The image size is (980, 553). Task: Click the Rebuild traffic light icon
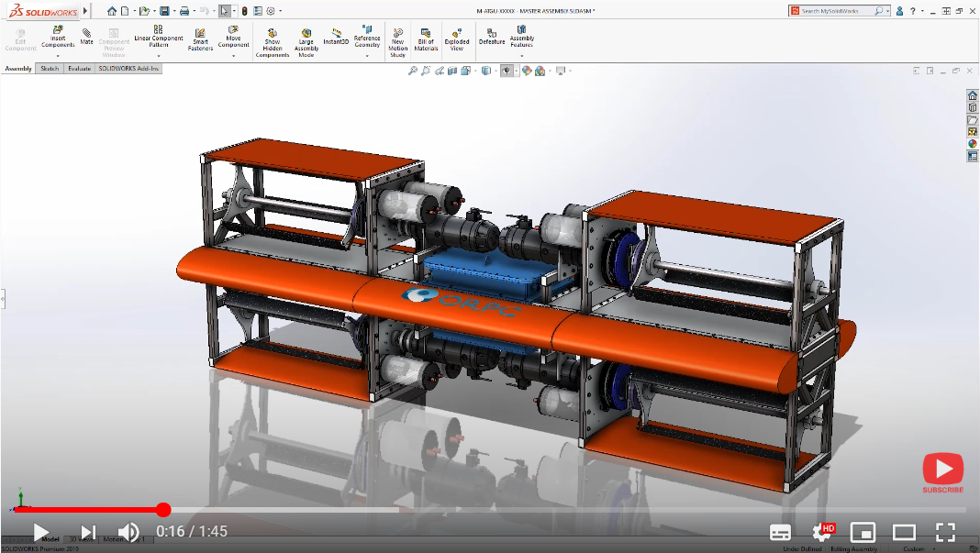(x=244, y=11)
